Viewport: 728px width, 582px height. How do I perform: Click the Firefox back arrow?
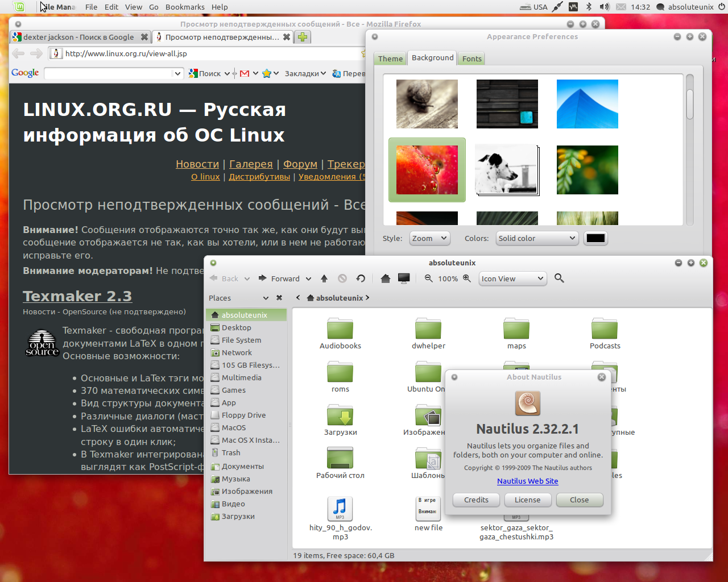click(x=18, y=53)
